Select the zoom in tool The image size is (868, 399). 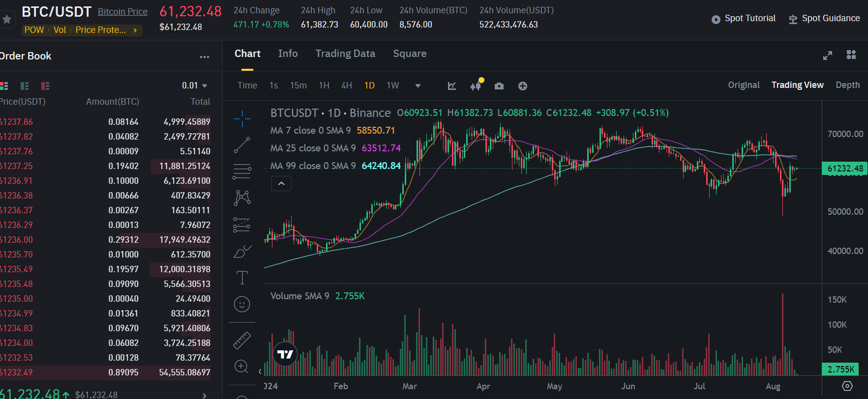pyautogui.click(x=241, y=366)
